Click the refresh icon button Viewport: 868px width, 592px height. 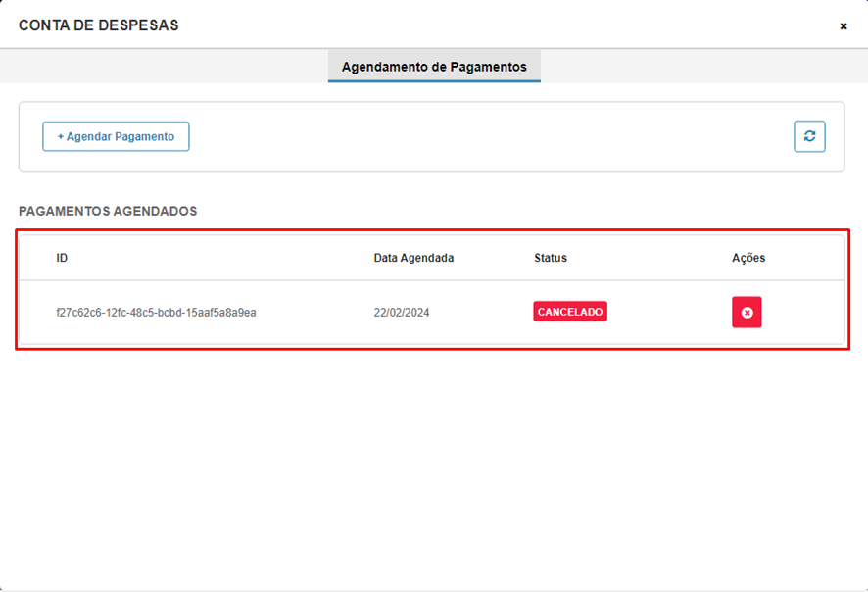click(x=809, y=136)
